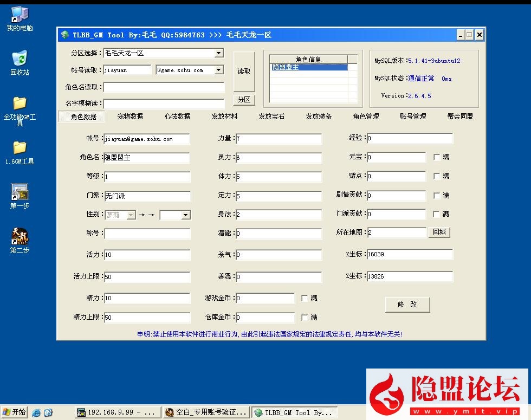Open the 我的电脑 desktop icon

[20, 18]
